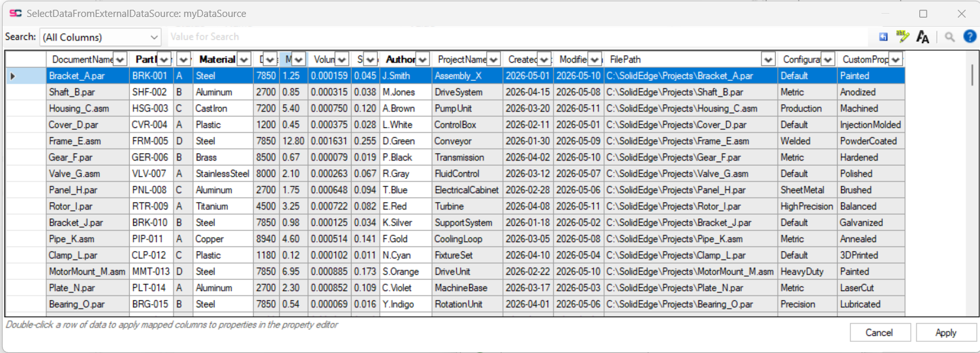This screenshot has height=353, width=980.
Task: Open the Material column filter dropdown
Action: tap(243, 59)
